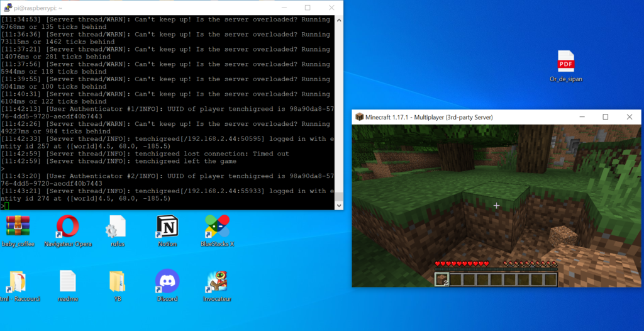Click the dropped dirt block item in Minecraft
The width and height of the screenshot is (644, 331).
point(563,237)
